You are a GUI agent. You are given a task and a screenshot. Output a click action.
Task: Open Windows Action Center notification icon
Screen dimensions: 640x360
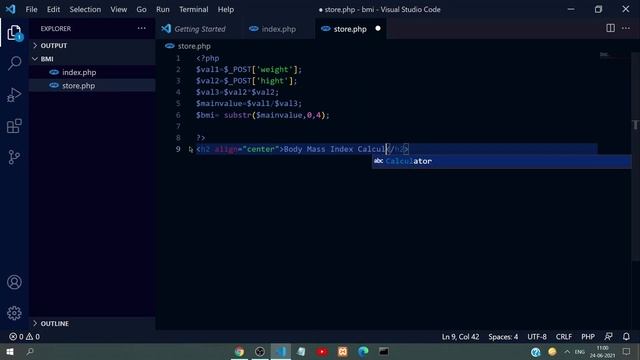click(x=627, y=351)
